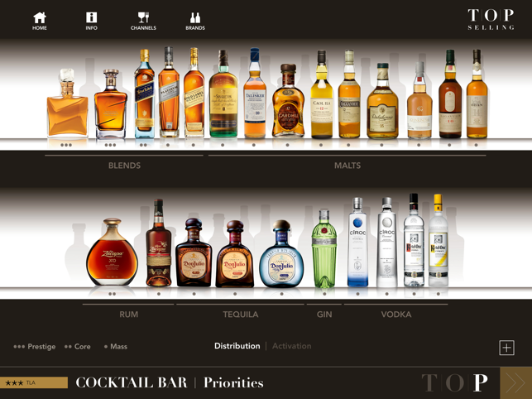Click the Top Selling logo
The image size is (532, 399).
491,19
